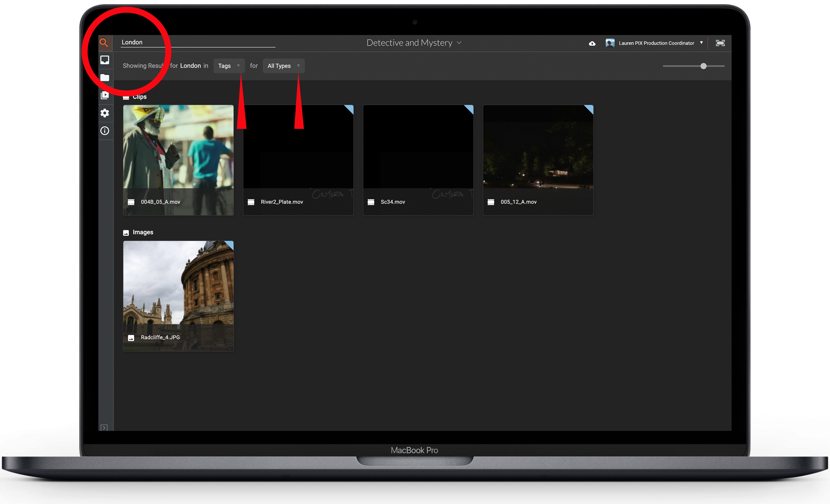The image size is (830, 504).
Task: Click the fullscreen icon at top right
Action: [720, 43]
